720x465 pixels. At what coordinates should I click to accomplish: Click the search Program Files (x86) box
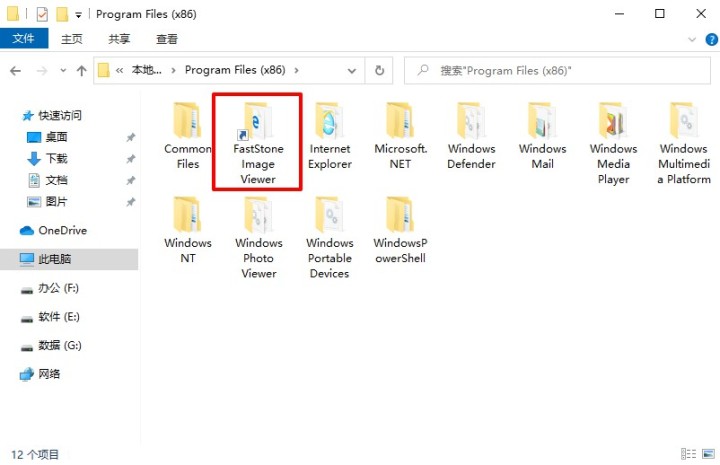557,70
